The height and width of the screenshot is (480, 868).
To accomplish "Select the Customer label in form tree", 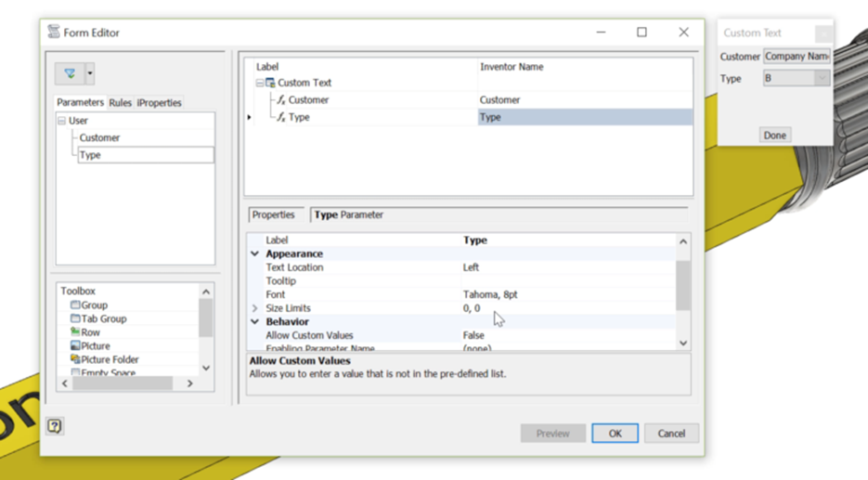I will click(308, 100).
